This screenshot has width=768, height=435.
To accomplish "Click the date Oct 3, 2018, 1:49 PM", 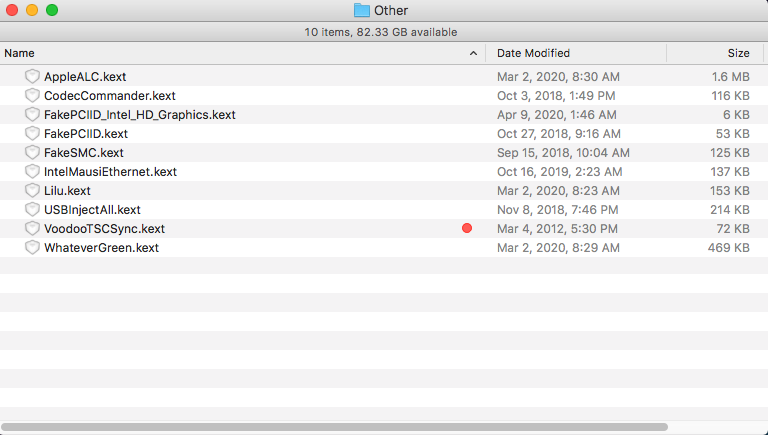I will pyautogui.click(x=556, y=96).
